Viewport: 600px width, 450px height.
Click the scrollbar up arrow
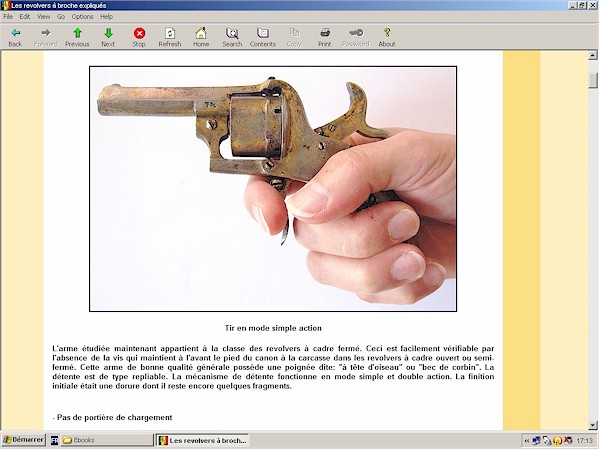593,55
